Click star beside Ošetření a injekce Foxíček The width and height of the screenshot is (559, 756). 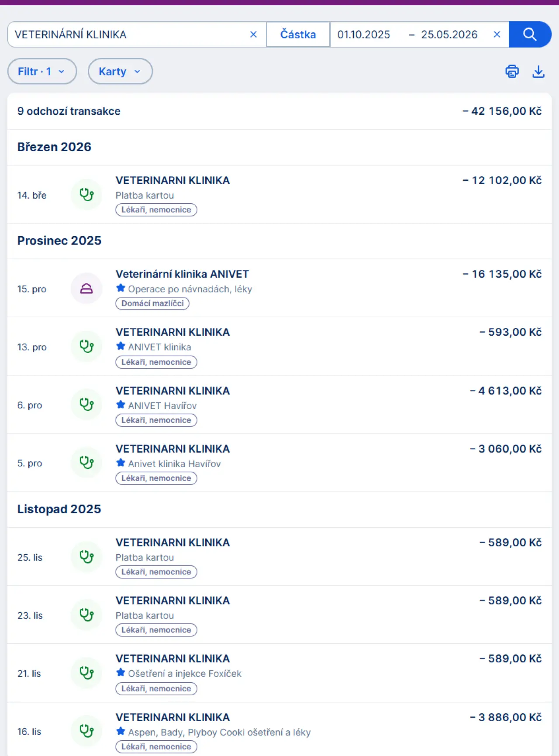point(121,673)
